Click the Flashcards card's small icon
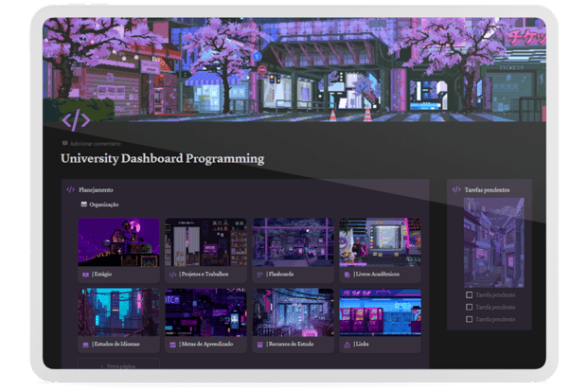The image size is (588, 392). [259, 275]
